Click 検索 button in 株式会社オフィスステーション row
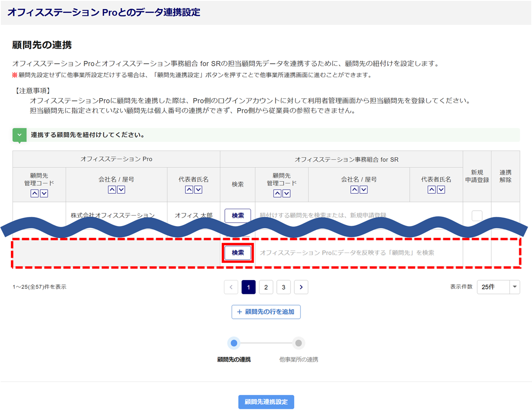The width and height of the screenshot is (532, 419). coord(238,215)
